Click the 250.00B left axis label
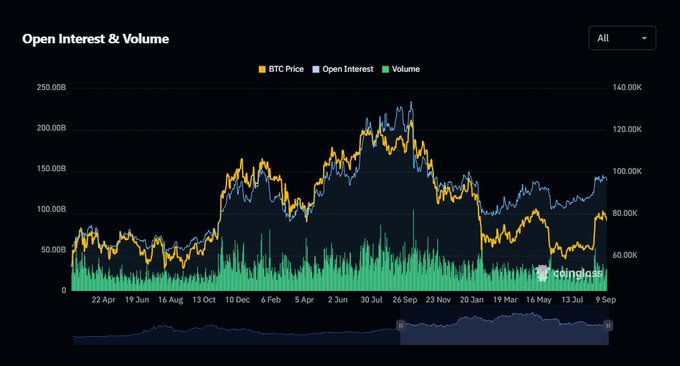 [52, 88]
